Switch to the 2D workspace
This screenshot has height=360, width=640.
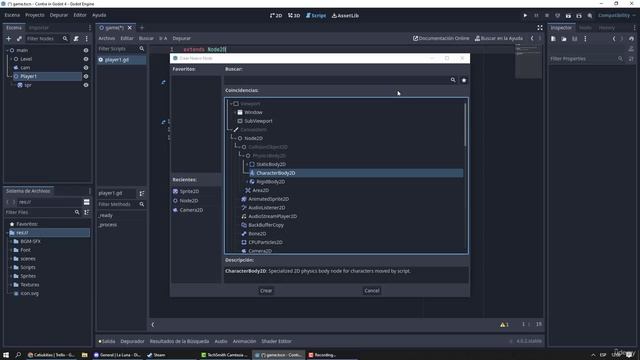[x=276, y=16]
